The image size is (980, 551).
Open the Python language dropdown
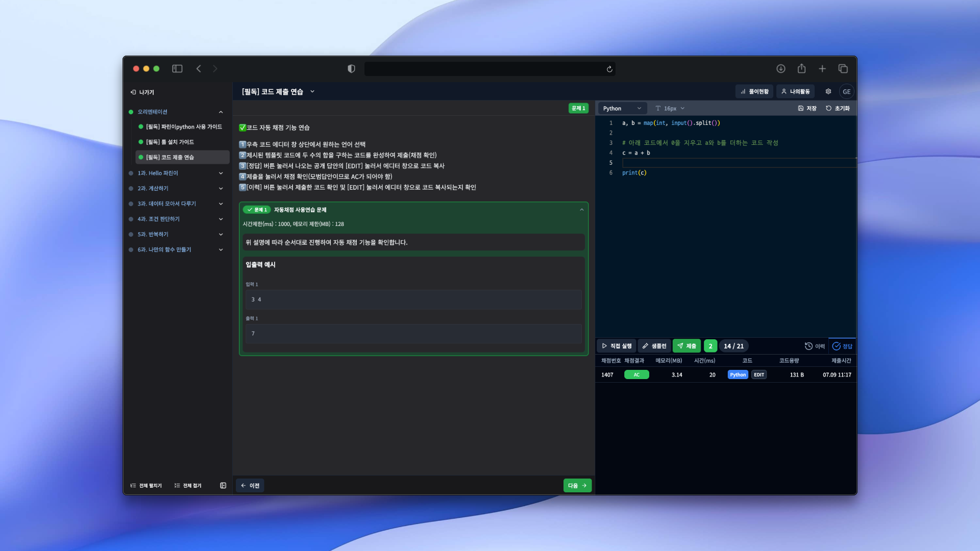tap(621, 108)
